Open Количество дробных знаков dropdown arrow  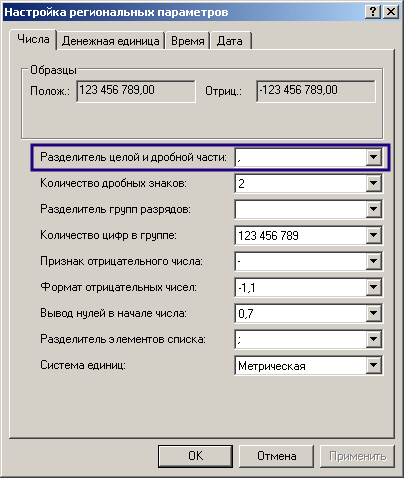(373, 183)
